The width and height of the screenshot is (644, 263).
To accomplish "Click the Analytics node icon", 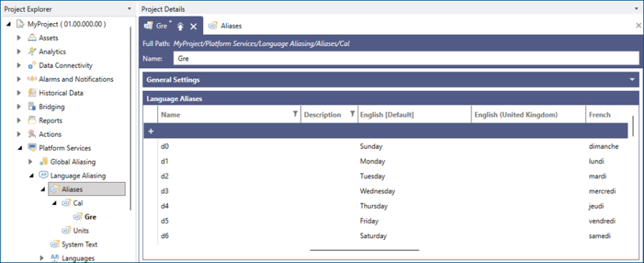I will click(31, 52).
